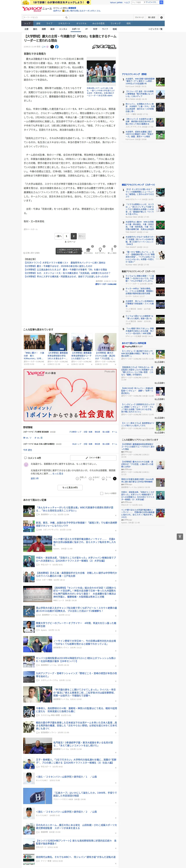Open the comment count icon under the headline
Image resolution: width=186 pixels, height=868 pixels.
44,47
